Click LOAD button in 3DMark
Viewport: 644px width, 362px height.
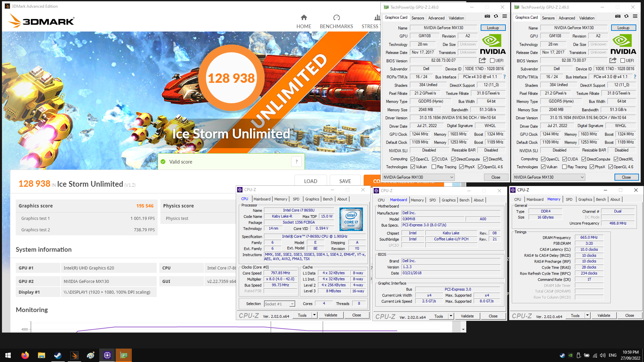[x=311, y=181]
